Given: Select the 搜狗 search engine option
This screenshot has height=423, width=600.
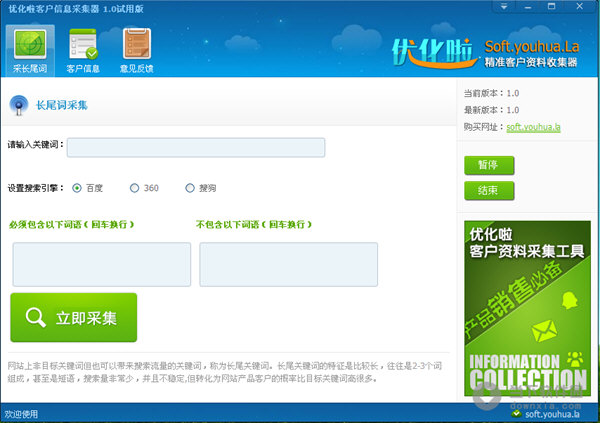Looking at the screenshot, I should pyautogui.click(x=190, y=188).
